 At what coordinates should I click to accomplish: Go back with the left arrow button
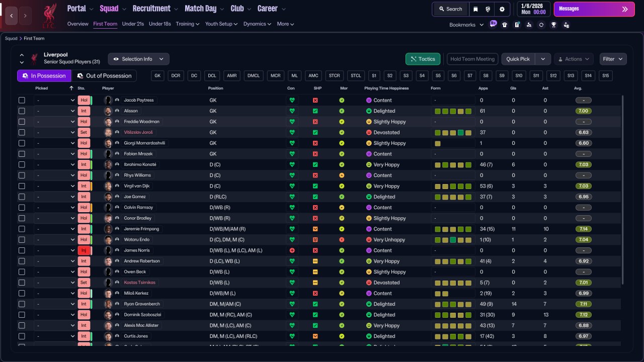[x=12, y=16]
